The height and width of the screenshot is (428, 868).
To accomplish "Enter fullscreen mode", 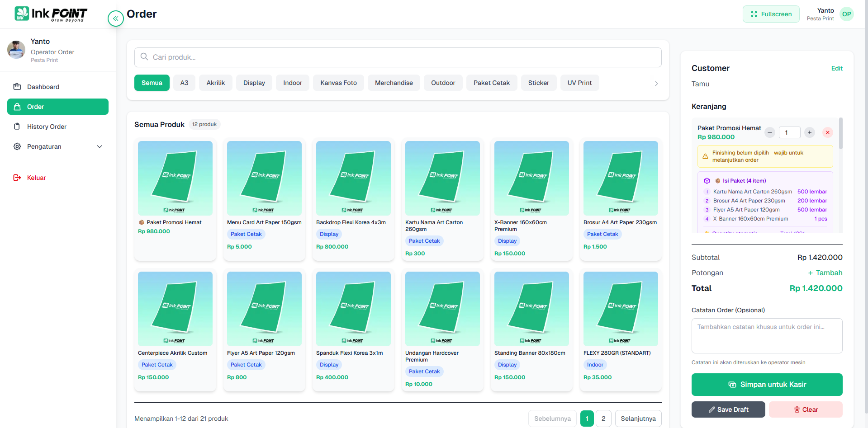I will (771, 14).
